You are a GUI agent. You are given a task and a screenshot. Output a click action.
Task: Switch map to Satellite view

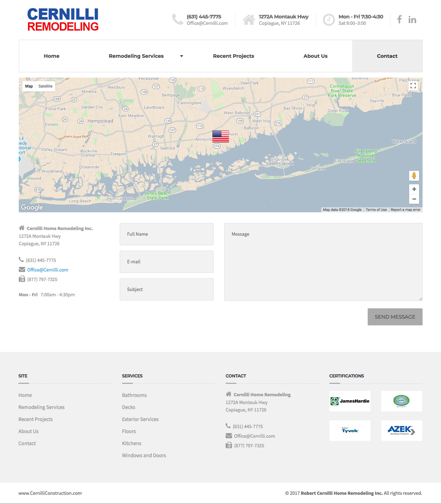tap(45, 86)
